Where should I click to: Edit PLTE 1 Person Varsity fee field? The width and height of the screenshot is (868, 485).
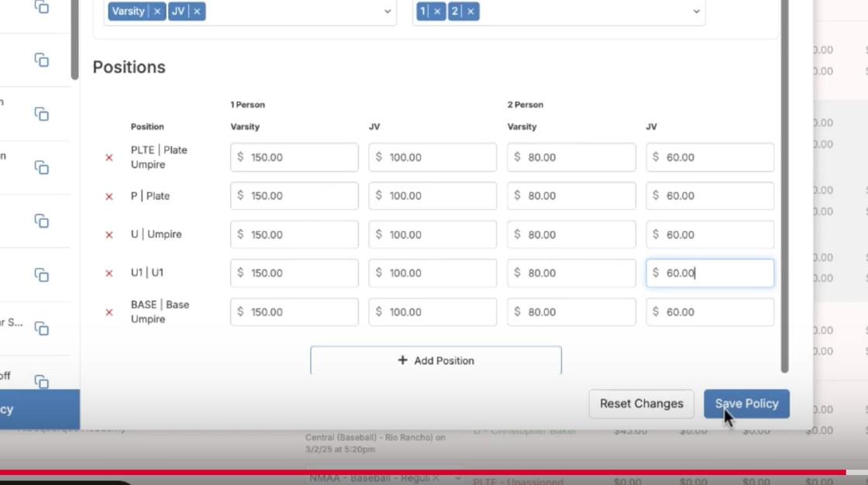(x=294, y=157)
